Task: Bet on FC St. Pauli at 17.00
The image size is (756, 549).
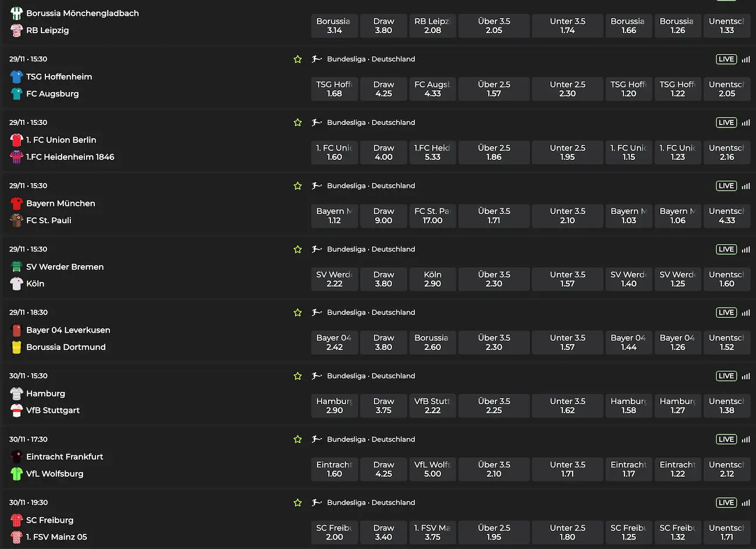Action: (x=432, y=216)
